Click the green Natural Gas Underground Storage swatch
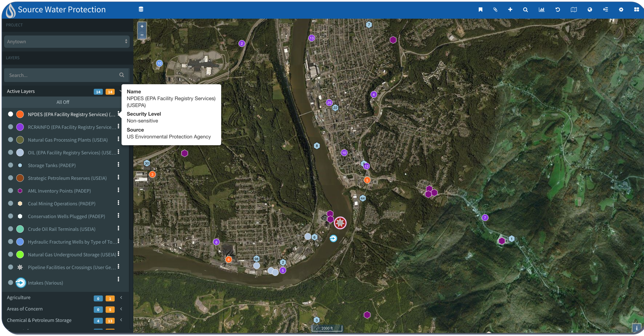 20,254
